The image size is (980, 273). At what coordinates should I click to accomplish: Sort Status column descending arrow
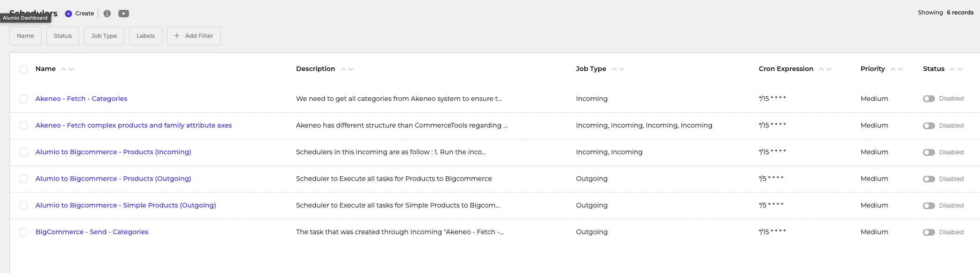tap(960, 69)
